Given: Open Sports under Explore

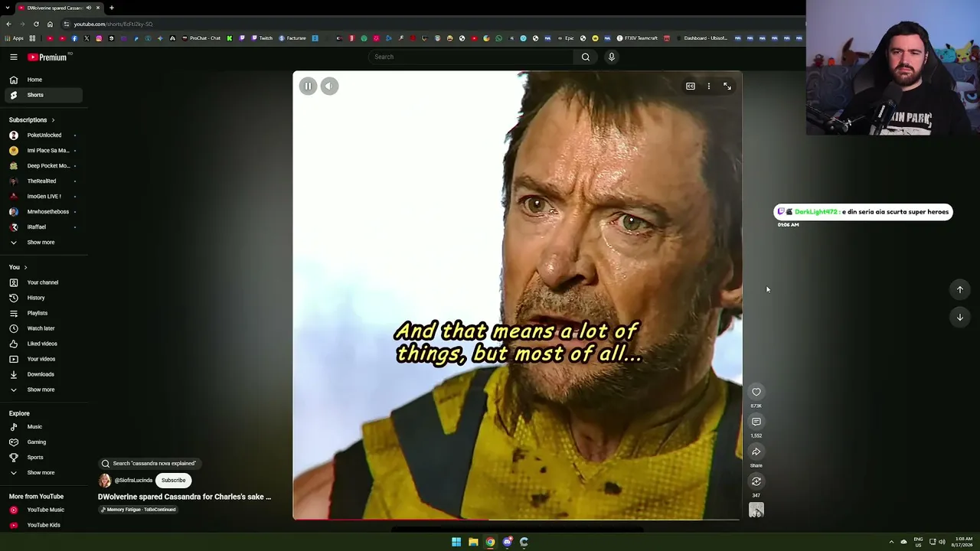Looking at the screenshot, I should pyautogui.click(x=43, y=458).
